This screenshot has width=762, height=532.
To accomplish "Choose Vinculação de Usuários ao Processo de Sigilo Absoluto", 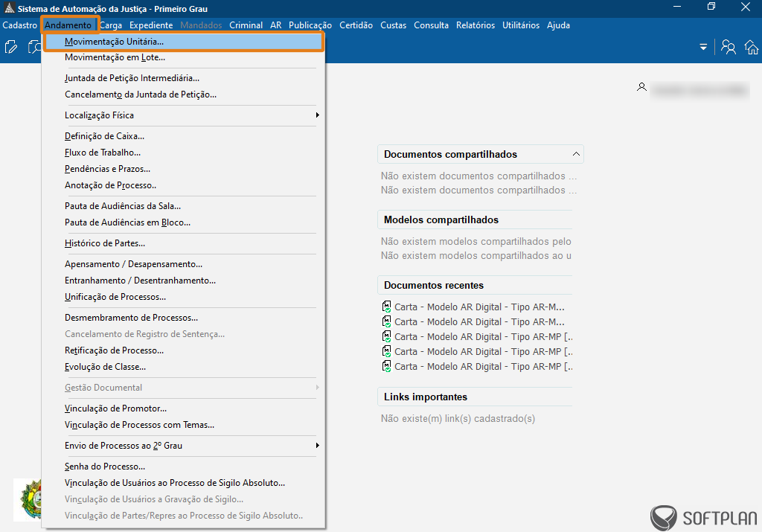I will pos(184,483).
